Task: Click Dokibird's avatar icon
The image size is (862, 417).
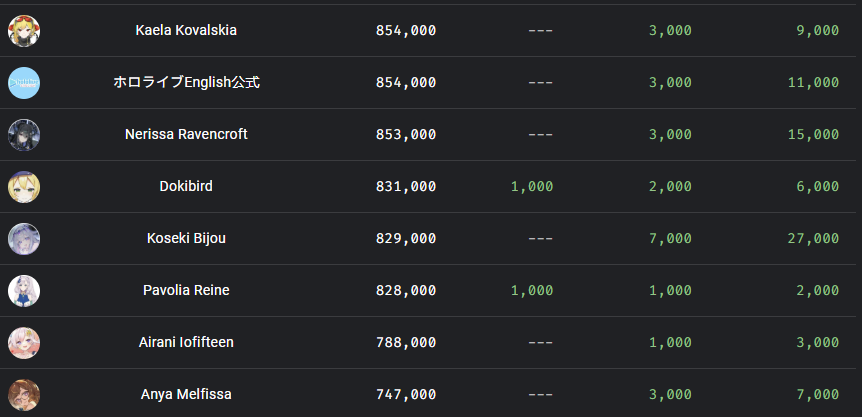Action: click(x=24, y=187)
